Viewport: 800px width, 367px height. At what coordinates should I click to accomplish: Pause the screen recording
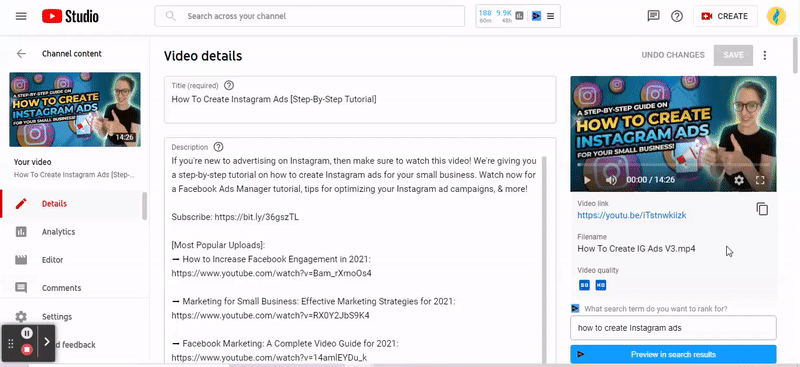27,333
